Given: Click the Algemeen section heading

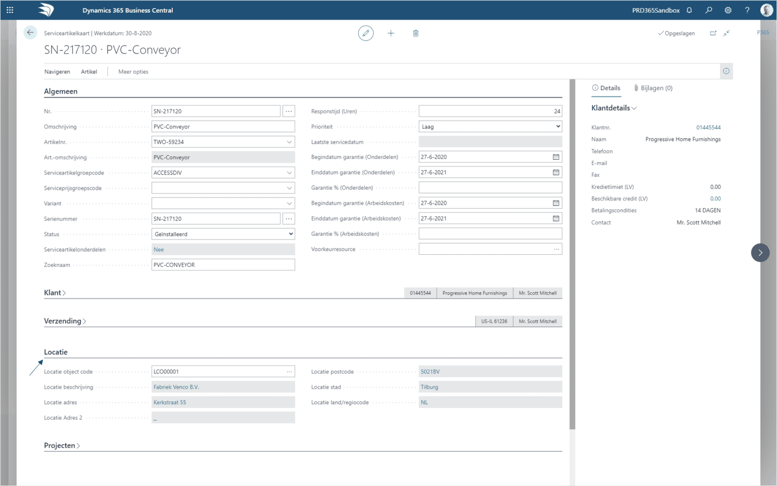Looking at the screenshot, I should (x=60, y=91).
